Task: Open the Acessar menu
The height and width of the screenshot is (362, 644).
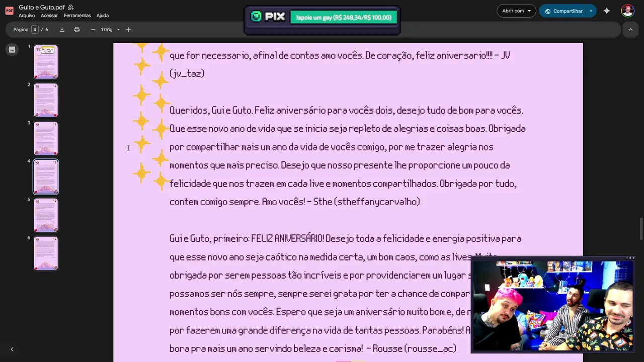Action: (49, 16)
